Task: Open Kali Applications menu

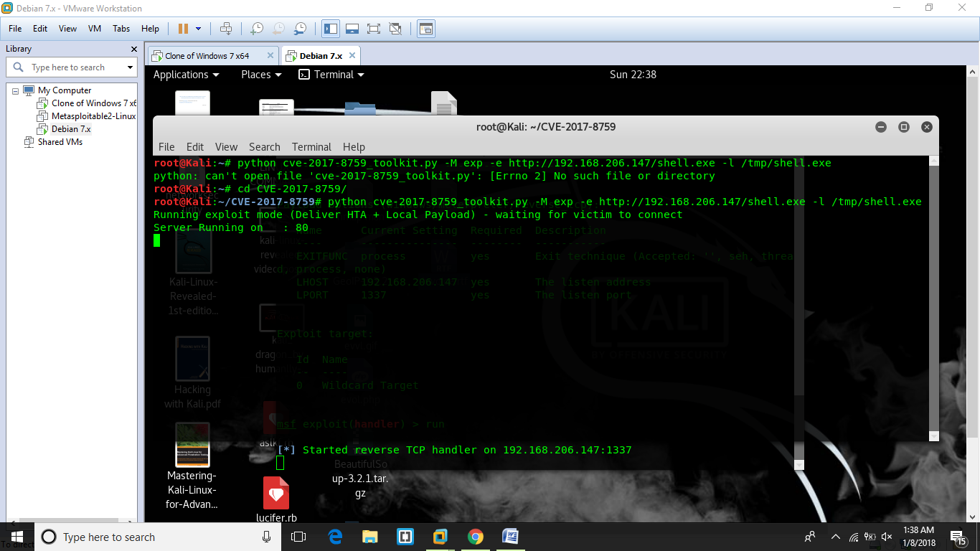Action: tap(185, 75)
